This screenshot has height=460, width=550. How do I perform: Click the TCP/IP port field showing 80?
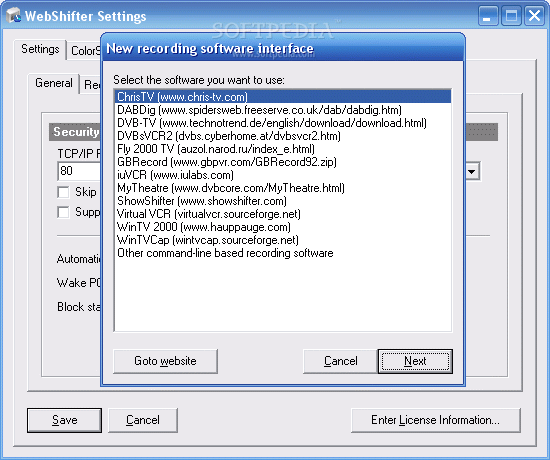coord(79,171)
